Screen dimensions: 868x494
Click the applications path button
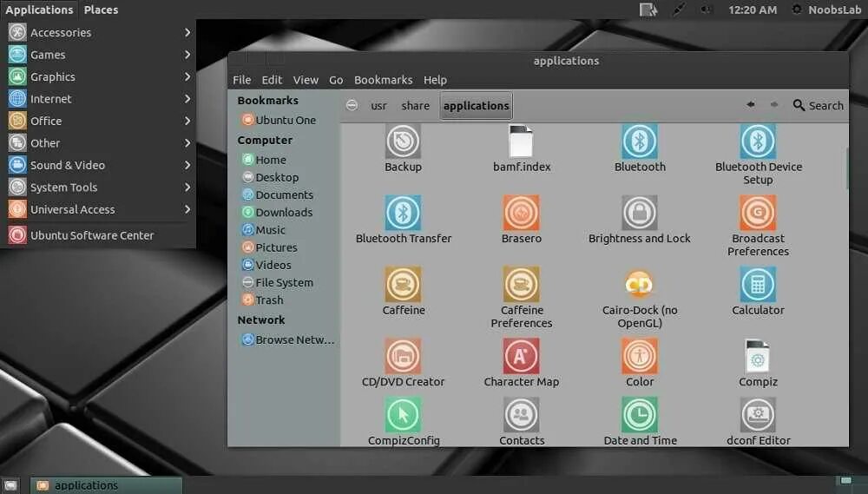(476, 106)
